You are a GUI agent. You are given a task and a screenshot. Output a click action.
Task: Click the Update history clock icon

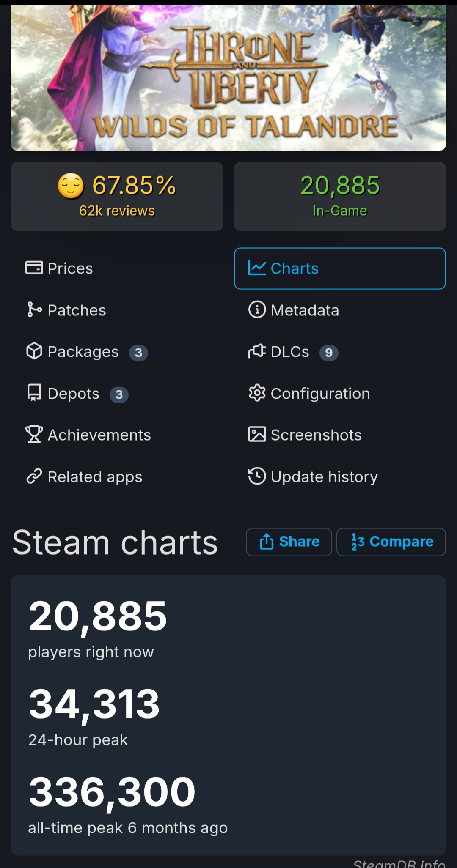pos(257,476)
